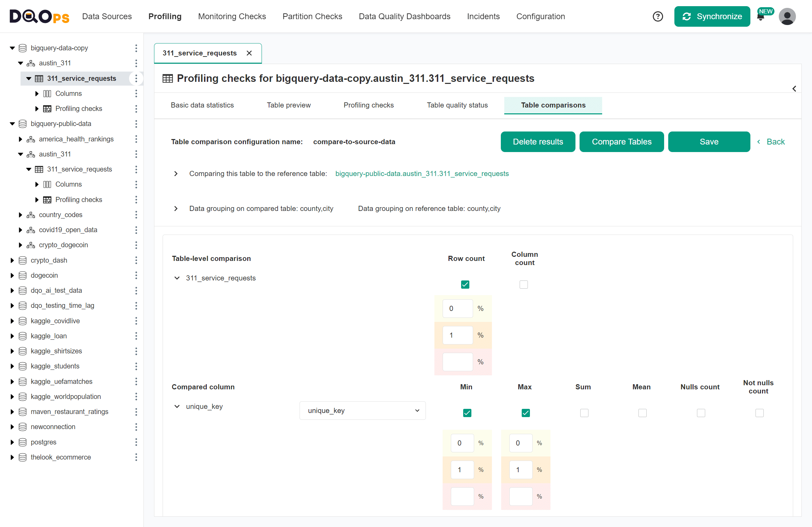
Task: Click the schema icon for crypto_dogecoin
Action: tap(31, 245)
